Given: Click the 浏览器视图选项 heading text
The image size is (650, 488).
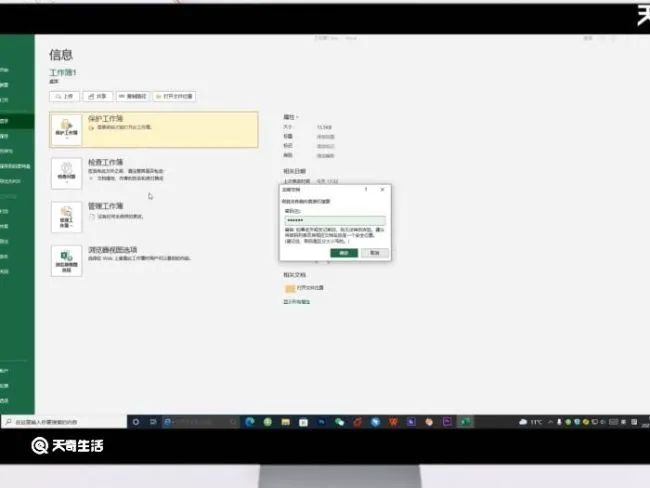Looking at the screenshot, I should [112, 250].
